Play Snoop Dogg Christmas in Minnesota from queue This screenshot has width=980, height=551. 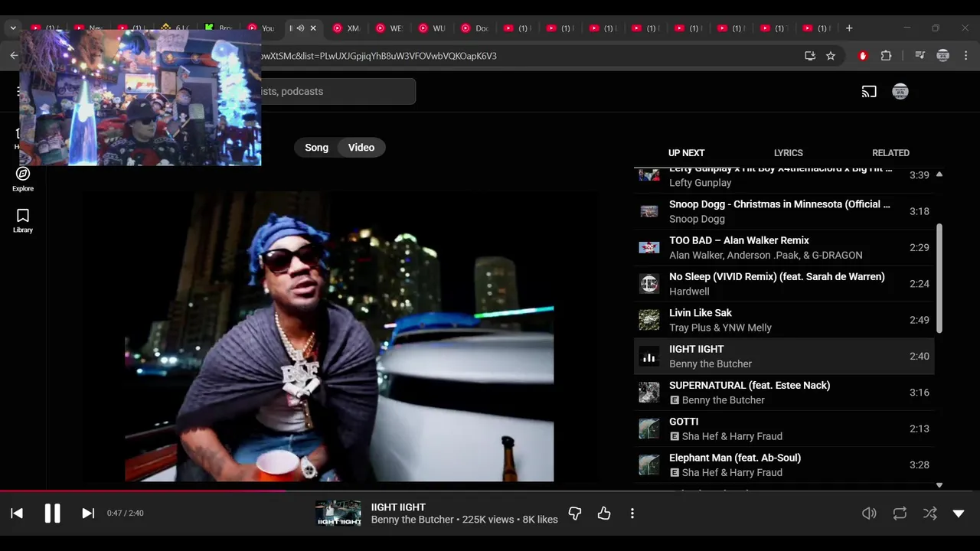[x=784, y=211]
